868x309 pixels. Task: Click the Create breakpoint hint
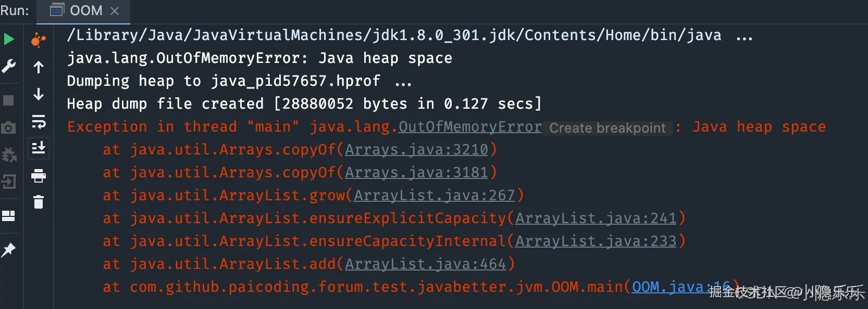[x=607, y=128]
